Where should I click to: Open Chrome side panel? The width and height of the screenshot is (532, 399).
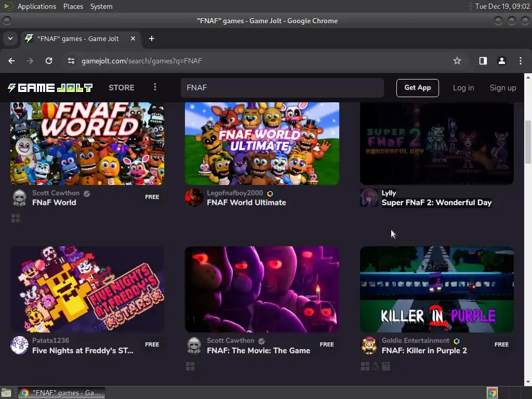pyautogui.click(x=483, y=61)
